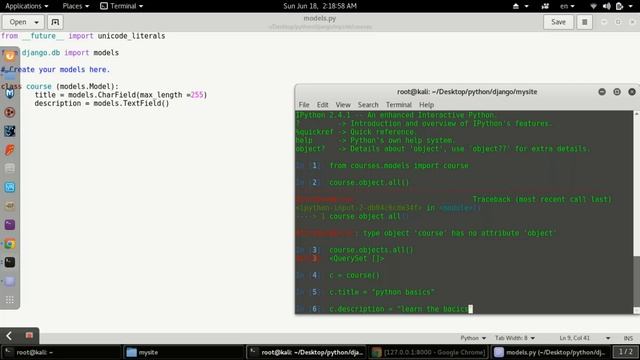Open the Ln 9, Col 41 position dropdown
Screen dimensions: 640x360
[584, 338]
